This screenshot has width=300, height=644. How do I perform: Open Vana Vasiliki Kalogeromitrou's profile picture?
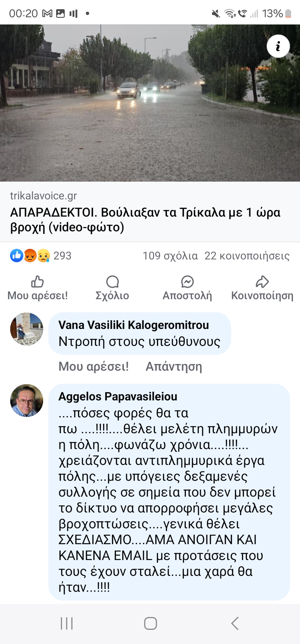(27, 329)
